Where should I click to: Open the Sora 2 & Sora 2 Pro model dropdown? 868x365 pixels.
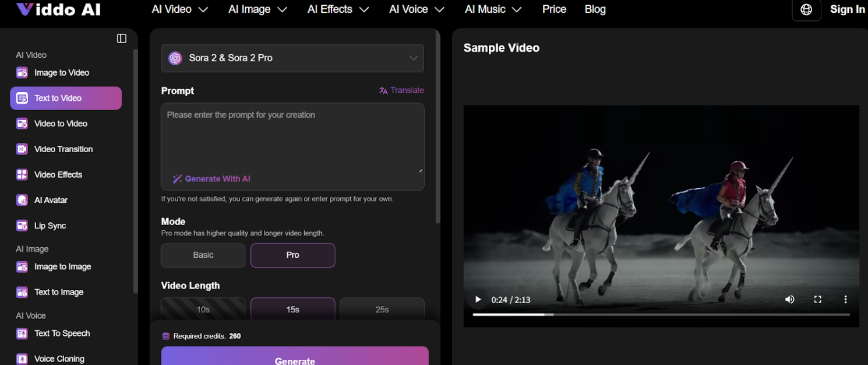click(292, 58)
